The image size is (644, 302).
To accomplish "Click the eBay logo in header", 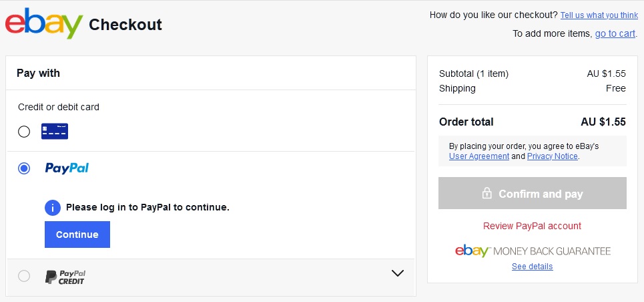I will 44,23.
